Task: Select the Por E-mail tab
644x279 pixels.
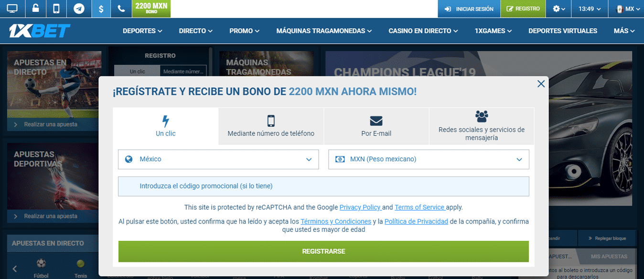Action: pos(376,126)
